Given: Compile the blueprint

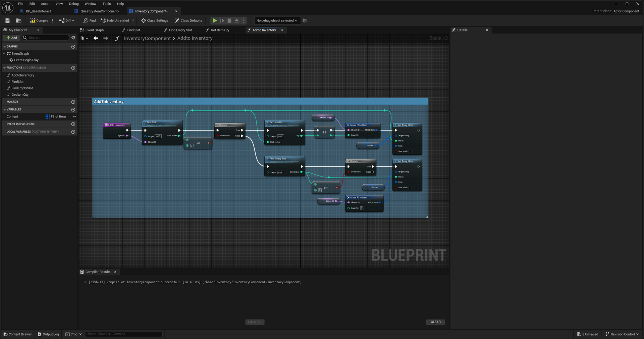Looking at the screenshot, I should pos(39,20).
